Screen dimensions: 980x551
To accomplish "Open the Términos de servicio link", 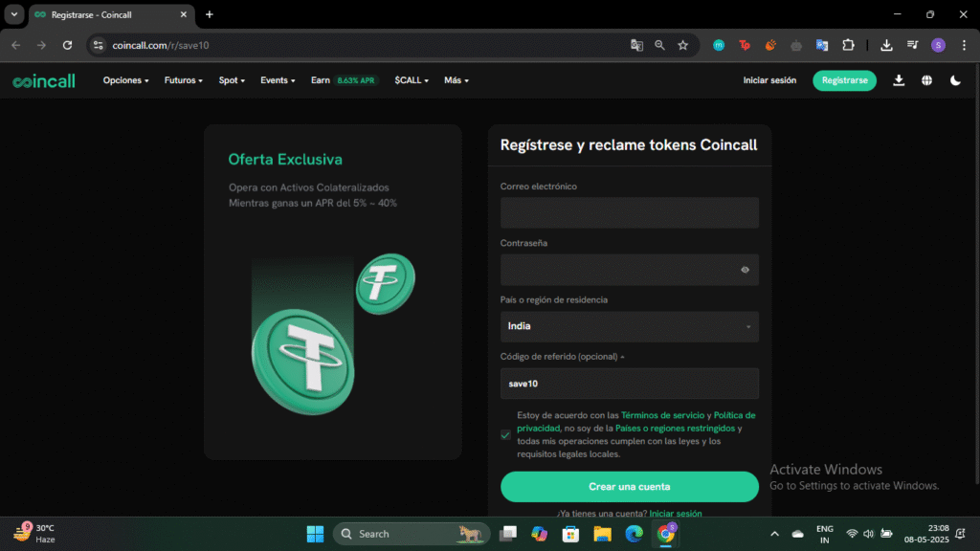I will point(662,415).
